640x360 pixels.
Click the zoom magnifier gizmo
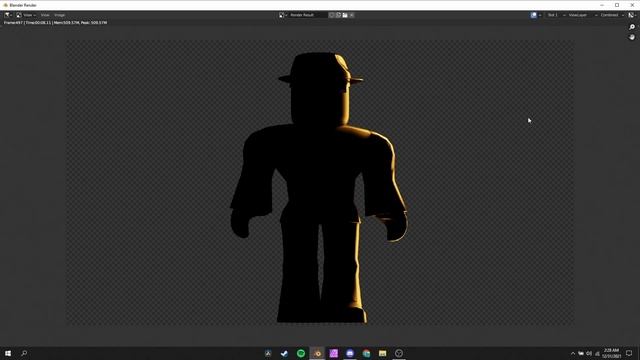coord(632,27)
